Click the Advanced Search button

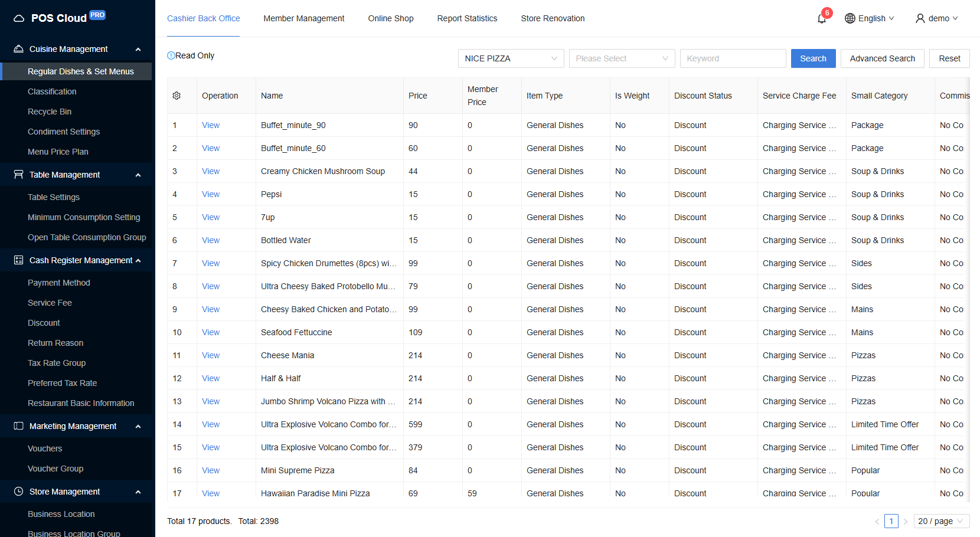(x=882, y=58)
